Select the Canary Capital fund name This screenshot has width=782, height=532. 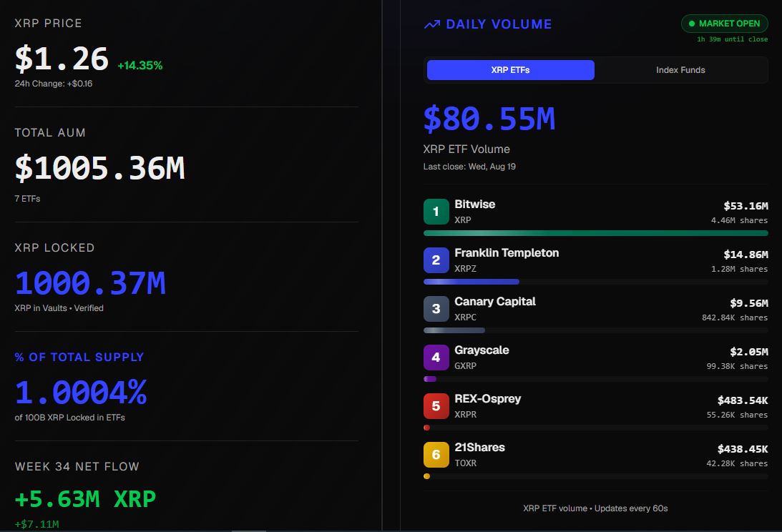tap(494, 301)
